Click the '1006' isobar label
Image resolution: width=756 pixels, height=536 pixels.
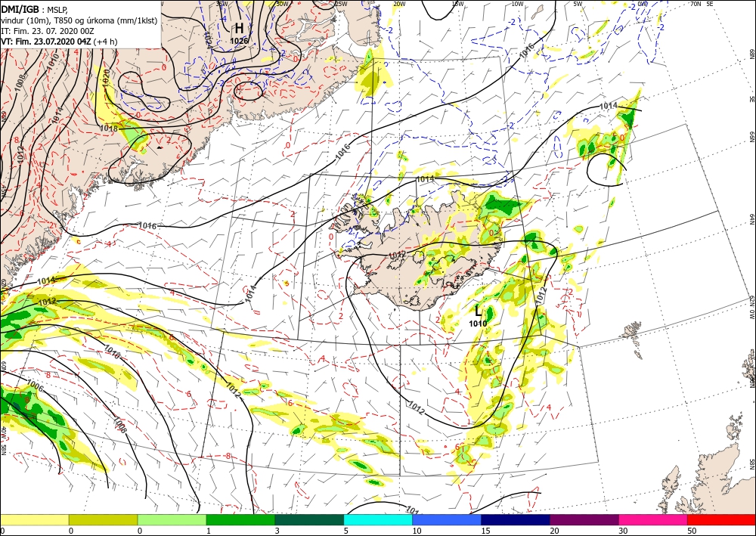(x=36, y=386)
